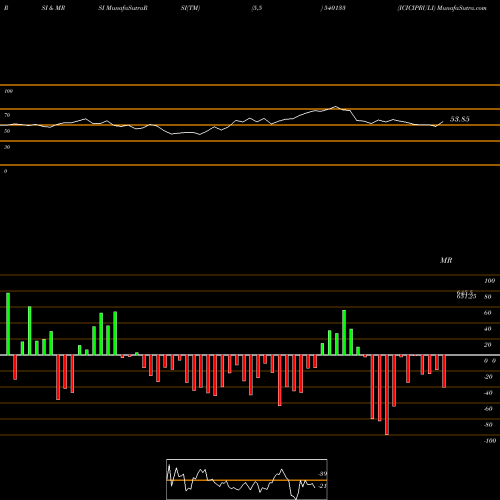500x500 pixels.
Task: Click the 30 level label on the RSI axis
Action: 7,147
